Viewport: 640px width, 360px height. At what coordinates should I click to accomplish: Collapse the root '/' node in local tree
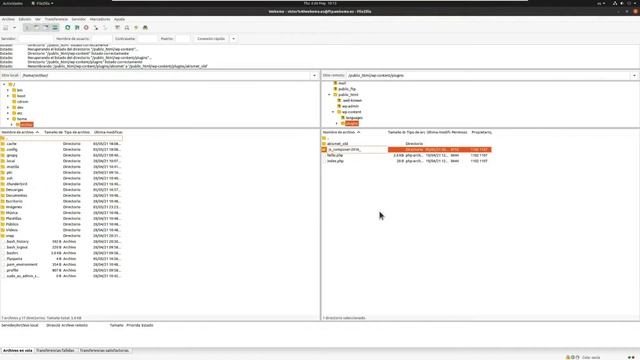pyautogui.click(x=4, y=84)
